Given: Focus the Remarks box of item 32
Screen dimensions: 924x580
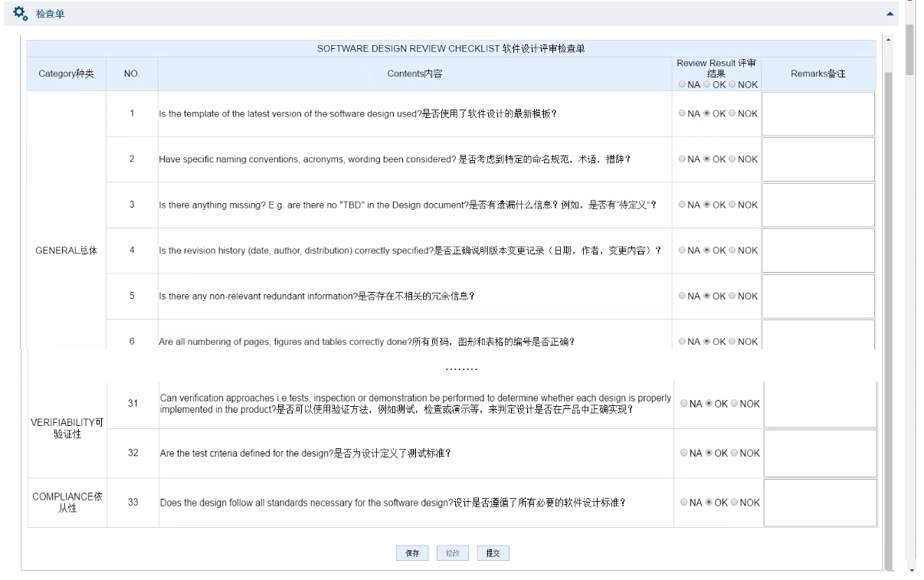Looking at the screenshot, I should pyautogui.click(x=821, y=454).
